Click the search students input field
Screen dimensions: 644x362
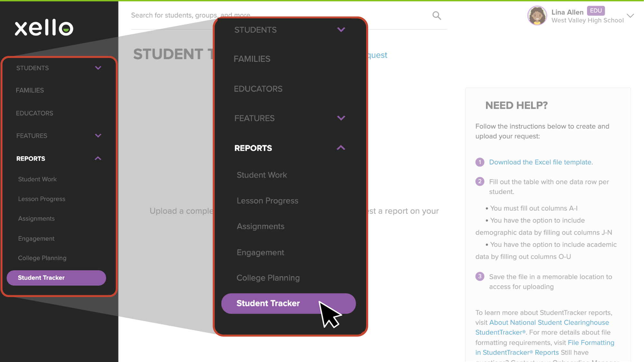click(x=225, y=15)
